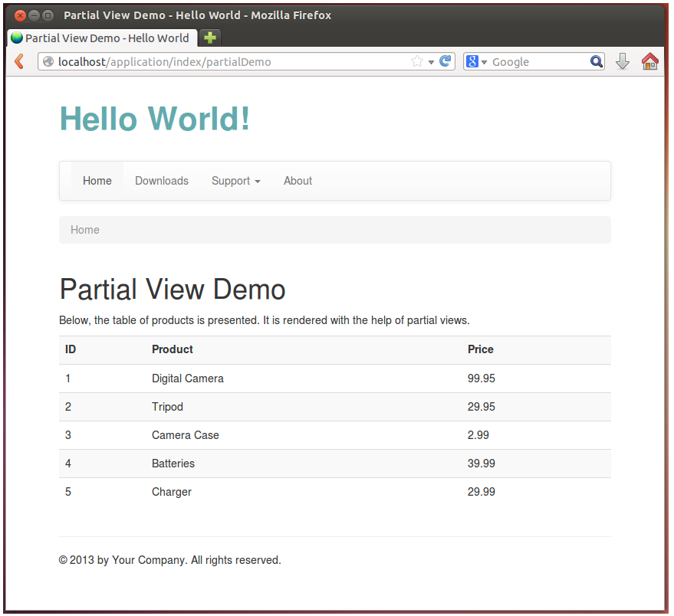674x616 pixels.
Task: Open the Firefox downloads arrow icon
Action: (x=623, y=62)
